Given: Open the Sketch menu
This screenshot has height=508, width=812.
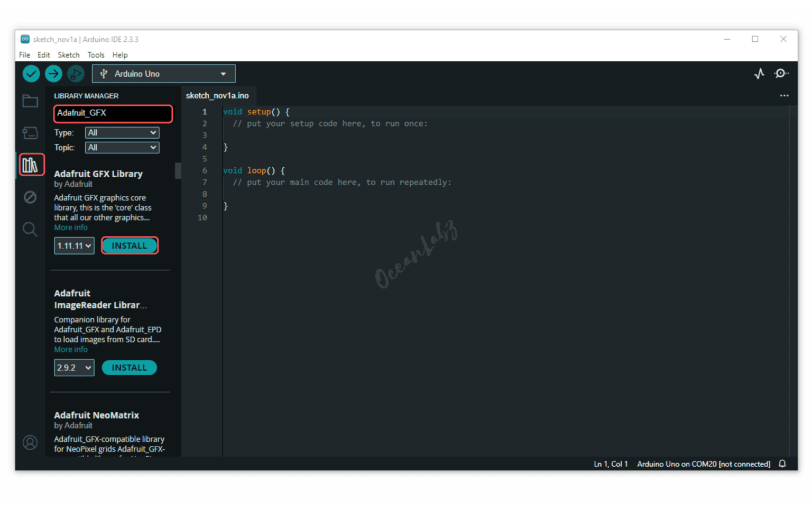Looking at the screenshot, I should pyautogui.click(x=68, y=55).
